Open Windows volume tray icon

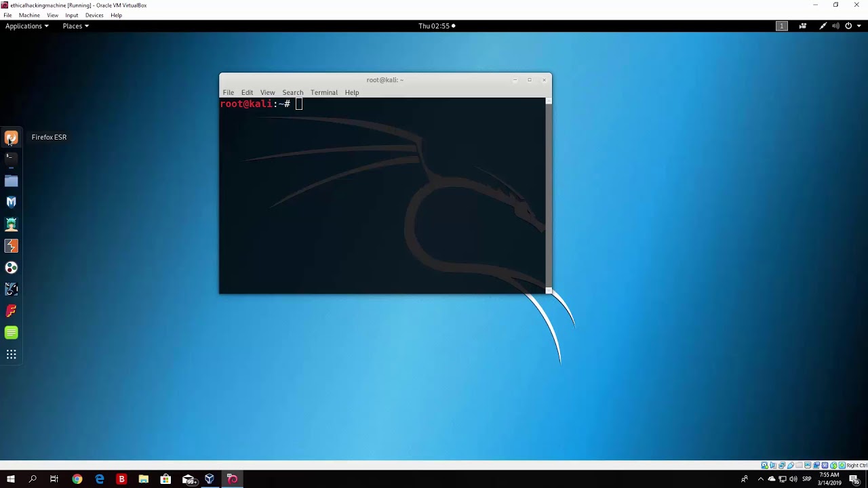point(793,479)
